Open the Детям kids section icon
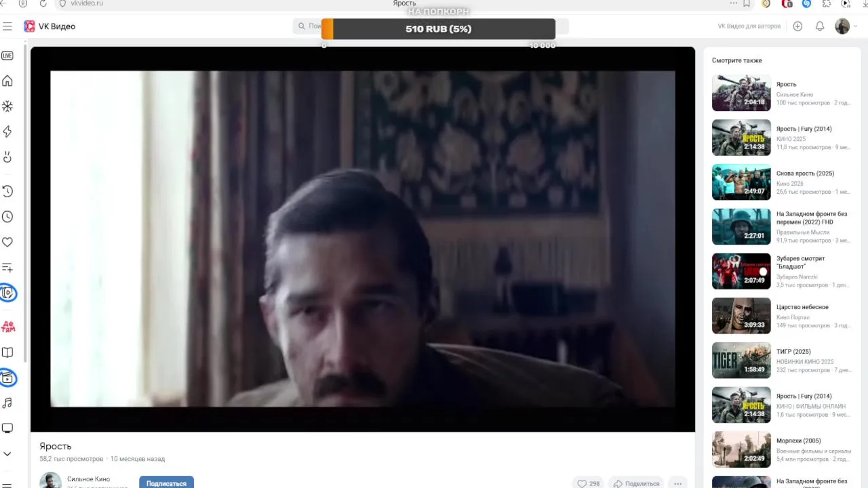This screenshot has height=488, width=868. [8, 327]
